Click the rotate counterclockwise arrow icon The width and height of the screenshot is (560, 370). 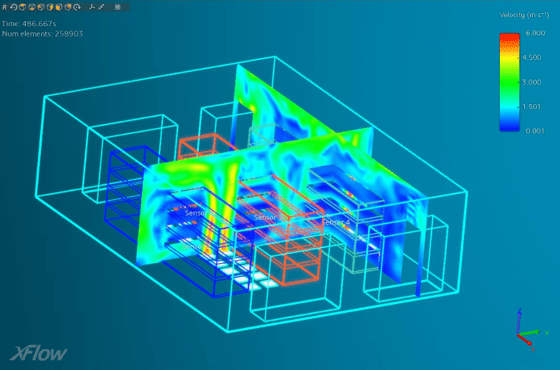14,7
